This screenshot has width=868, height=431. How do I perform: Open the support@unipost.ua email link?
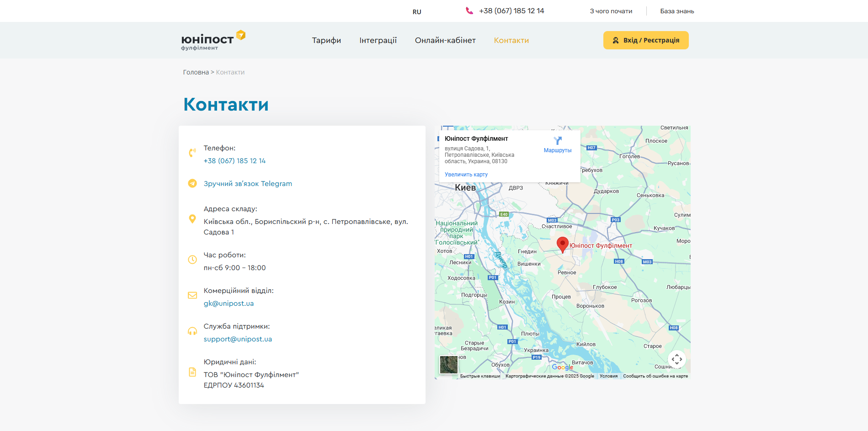pyautogui.click(x=238, y=339)
